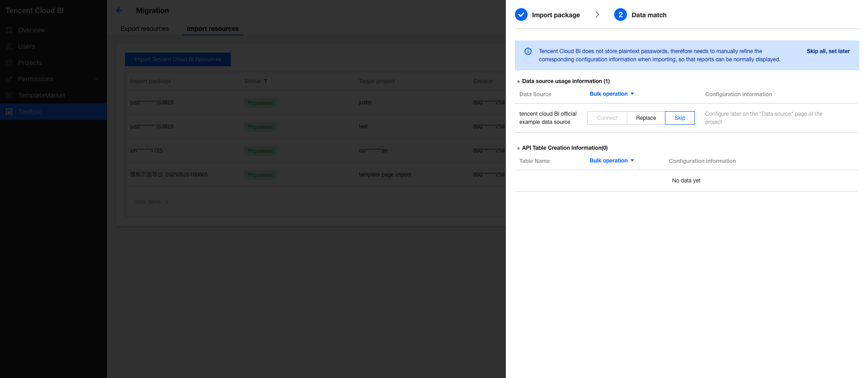Click the Status column filter icon

coord(266,81)
